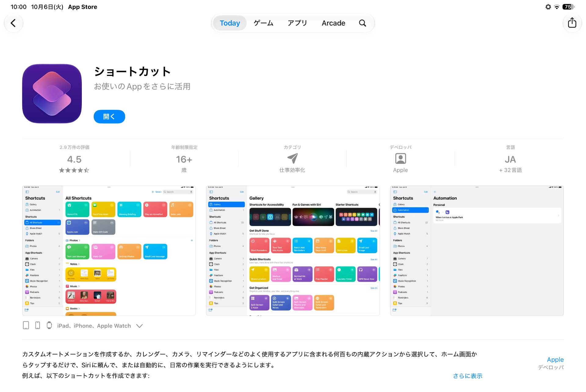Tap the Apple Watch device icon
Image resolution: width=586 pixels, height=392 pixels.
pyautogui.click(x=49, y=325)
